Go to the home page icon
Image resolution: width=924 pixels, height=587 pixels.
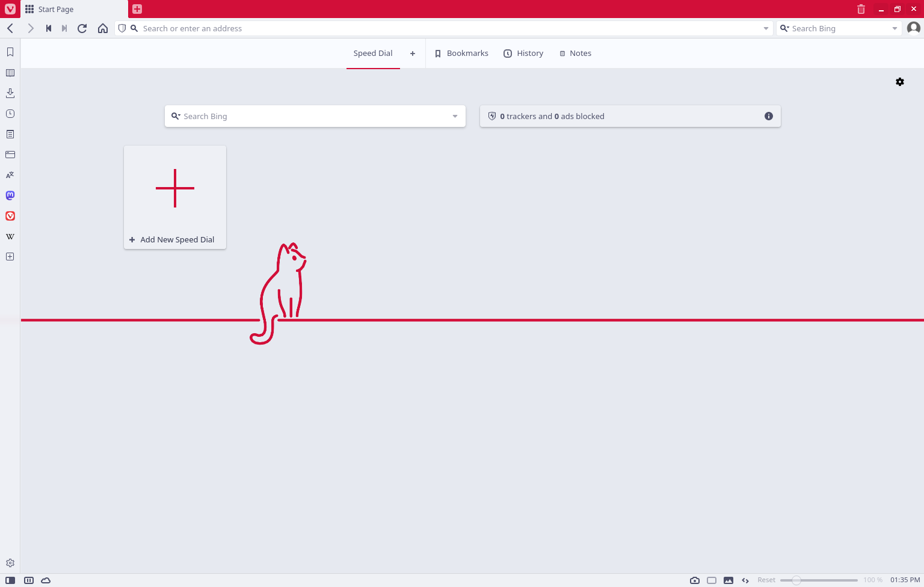point(103,28)
